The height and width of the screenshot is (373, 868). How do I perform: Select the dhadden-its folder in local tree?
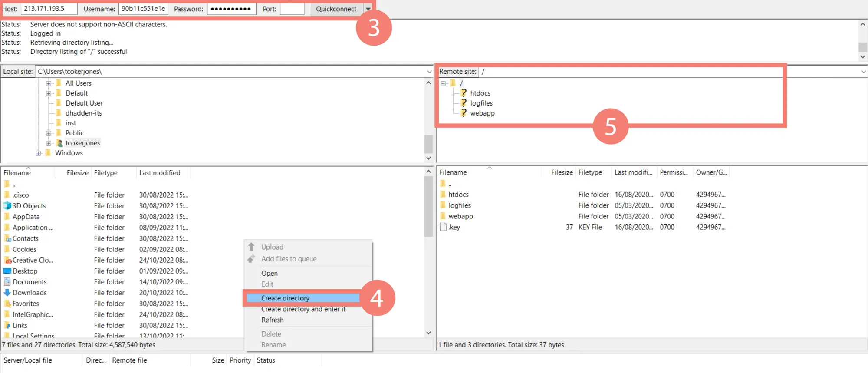83,113
